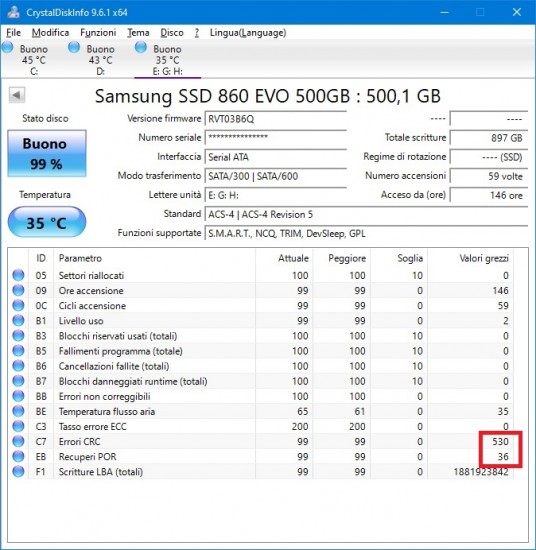Select the D: drive health status icon
This screenshot has height=550, width=536.
[x=74, y=47]
